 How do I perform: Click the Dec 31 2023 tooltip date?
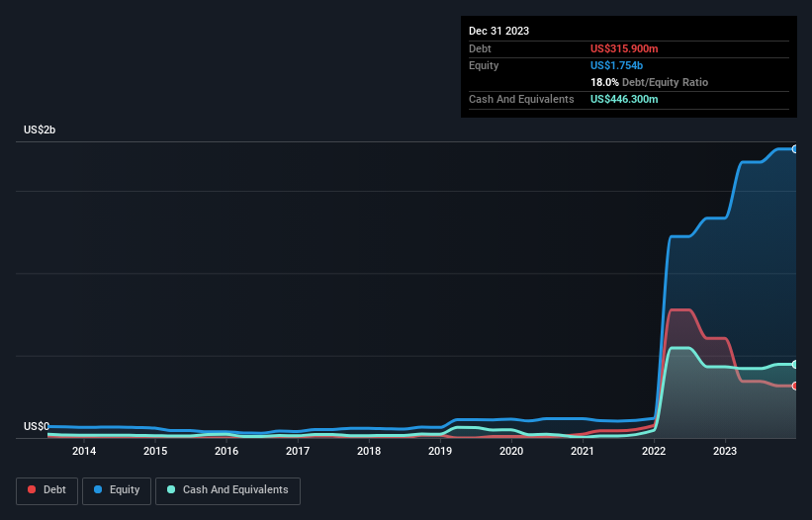click(x=498, y=31)
